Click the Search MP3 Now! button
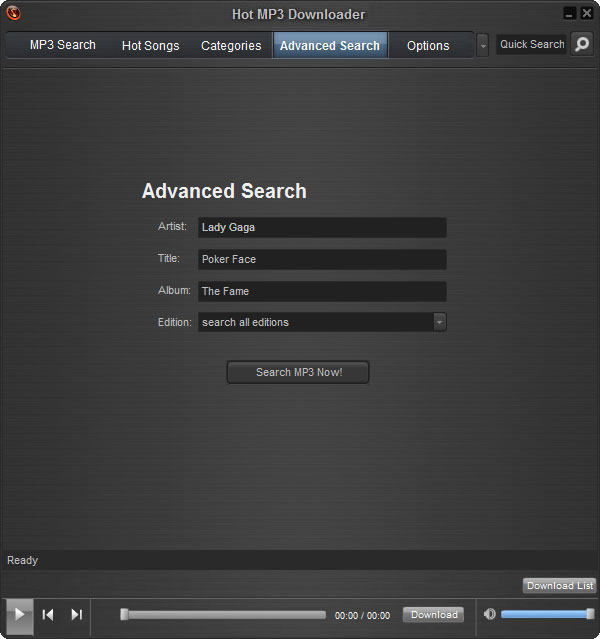 pyautogui.click(x=298, y=372)
